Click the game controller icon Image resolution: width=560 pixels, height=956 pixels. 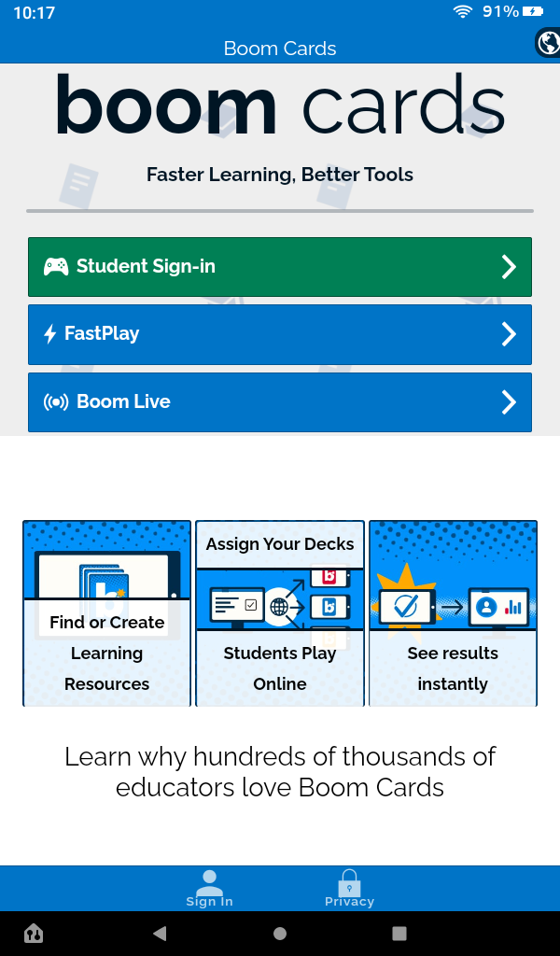coord(56,267)
